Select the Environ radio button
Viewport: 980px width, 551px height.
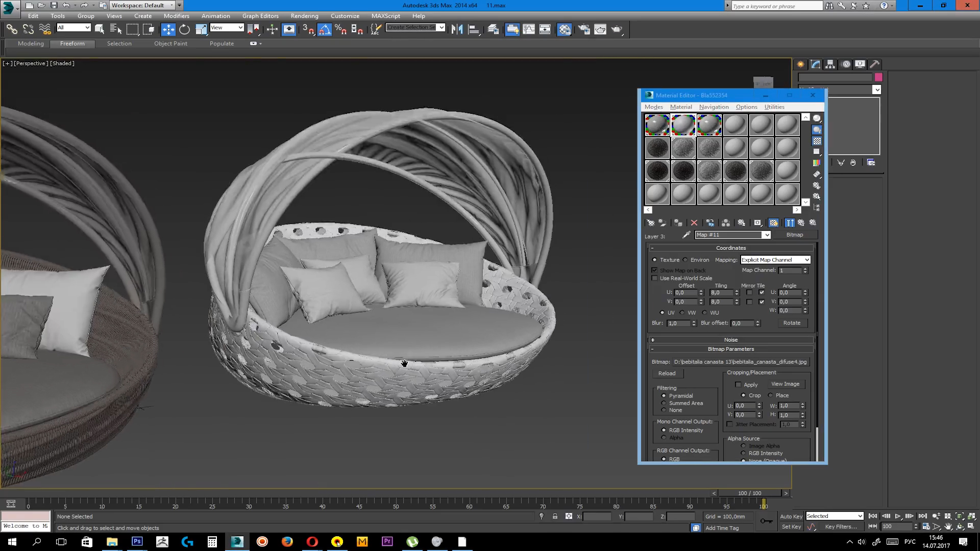pyautogui.click(x=685, y=260)
